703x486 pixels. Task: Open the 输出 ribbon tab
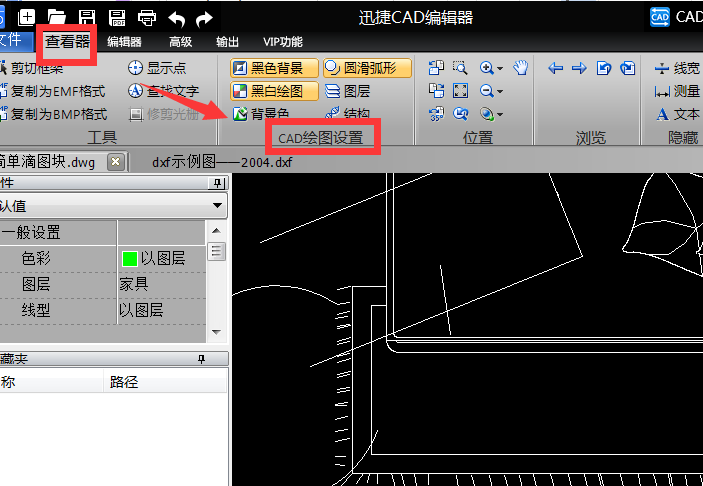(227, 42)
